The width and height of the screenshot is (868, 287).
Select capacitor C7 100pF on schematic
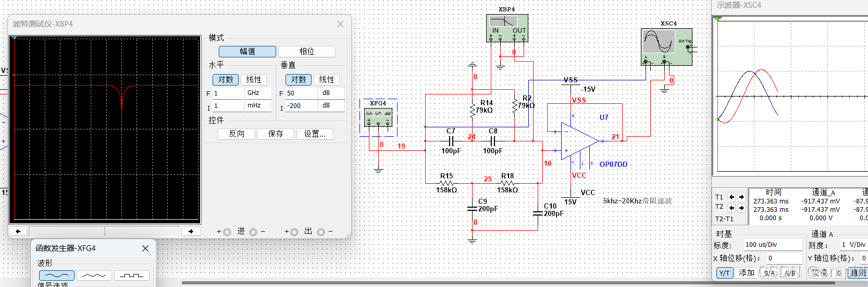coord(452,141)
